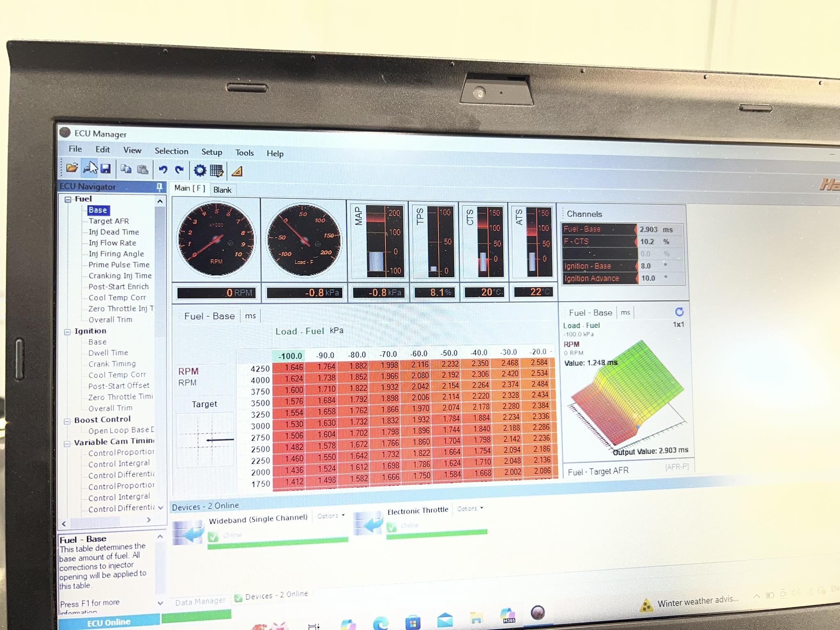Open the File menu
This screenshot has width=840, height=630.
(75, 149)
